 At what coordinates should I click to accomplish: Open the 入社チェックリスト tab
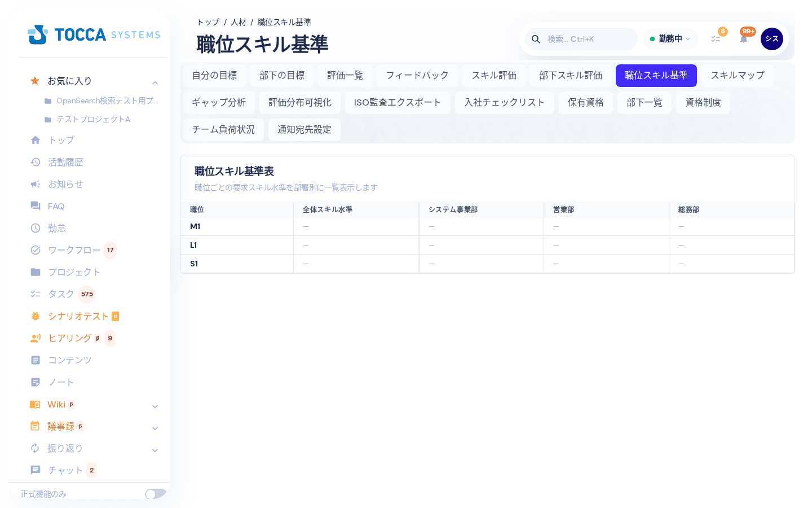pyautogui.click(x=505, y=103)
